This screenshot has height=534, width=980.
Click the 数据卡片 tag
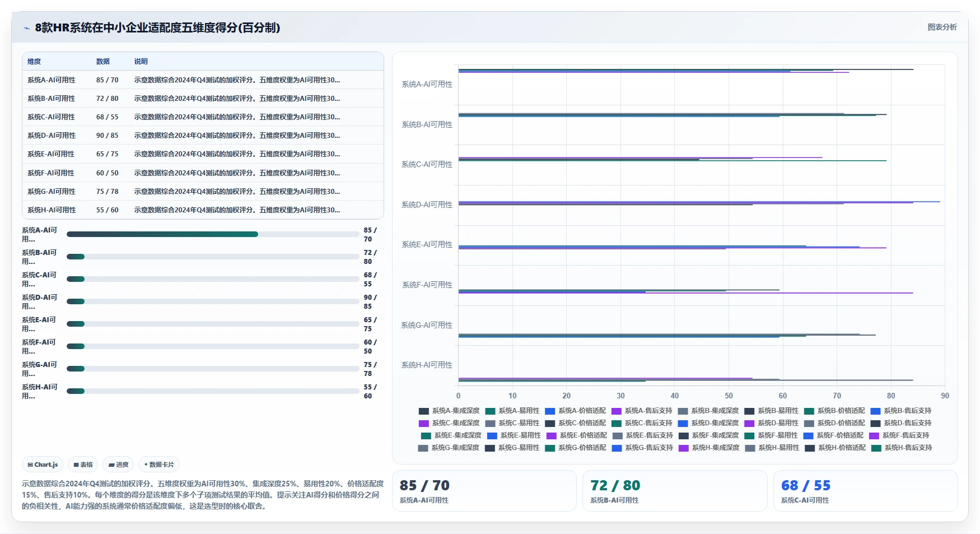(x=159, y=465)
